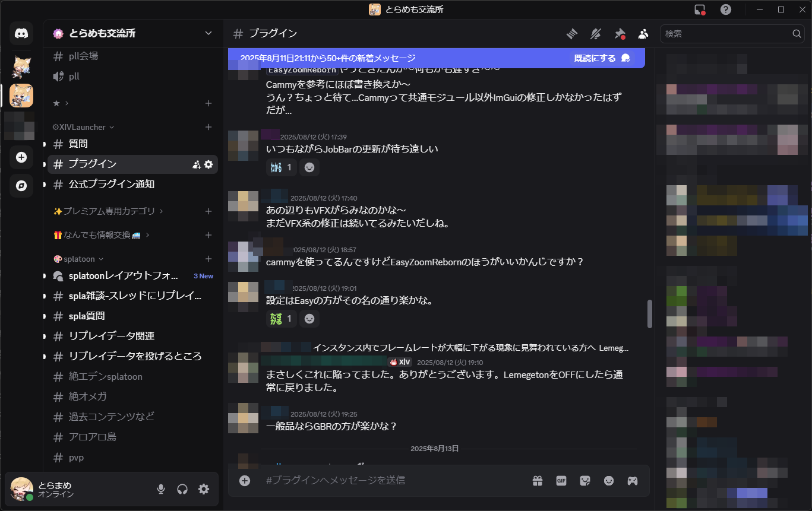Open the アロアロ島 channel
This screenshot has width=812, height=511.
tap(132, 437)
